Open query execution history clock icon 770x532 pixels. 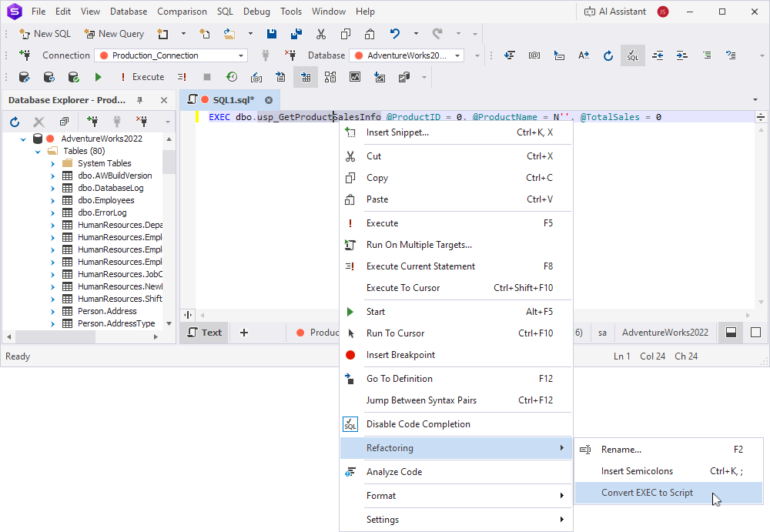click(232, 77)
